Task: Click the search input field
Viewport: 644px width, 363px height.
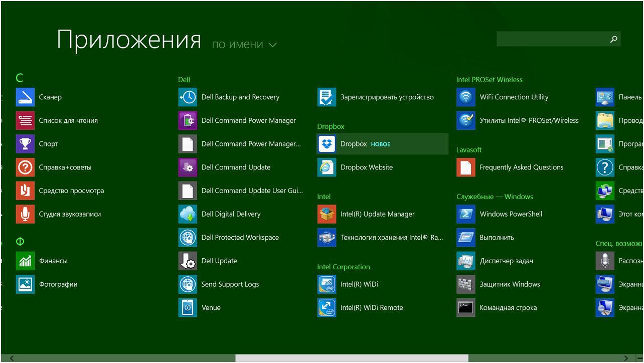Action: [x=552, y=39]
